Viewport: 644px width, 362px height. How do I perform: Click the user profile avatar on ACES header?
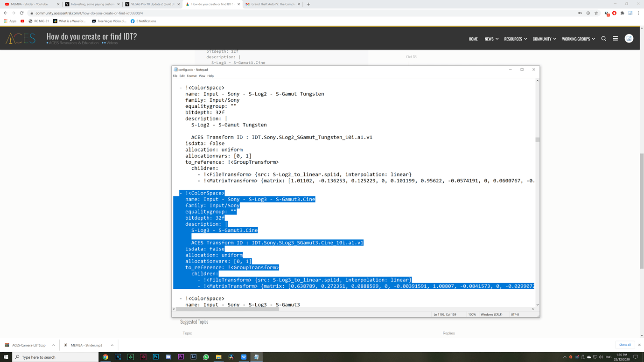pyautogui.click(x=629, y=39)
